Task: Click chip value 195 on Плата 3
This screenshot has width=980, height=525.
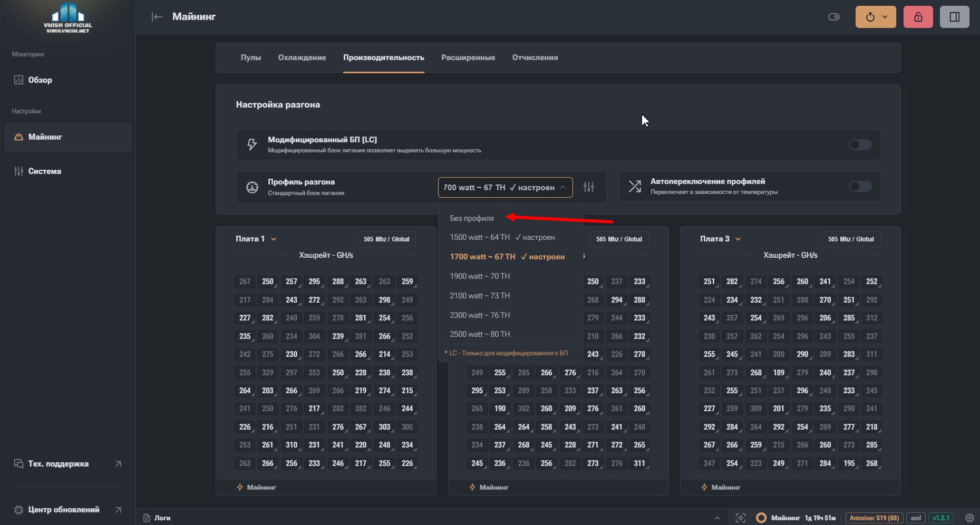Action: [849, 463]
